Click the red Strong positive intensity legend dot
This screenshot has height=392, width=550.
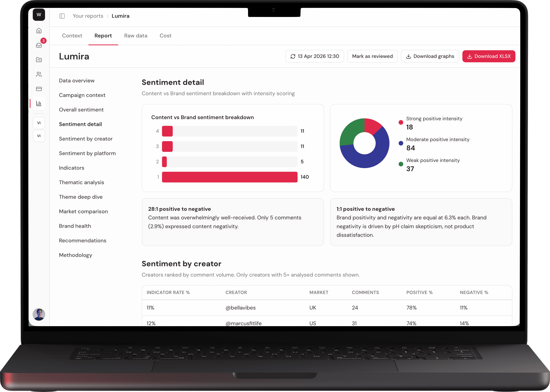[x=401, y=122]
